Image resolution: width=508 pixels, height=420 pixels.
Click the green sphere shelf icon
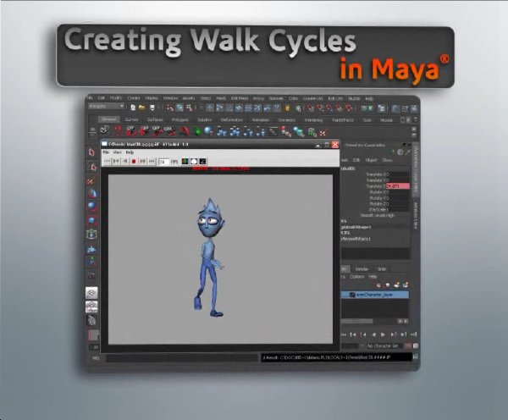pos(197,131)
